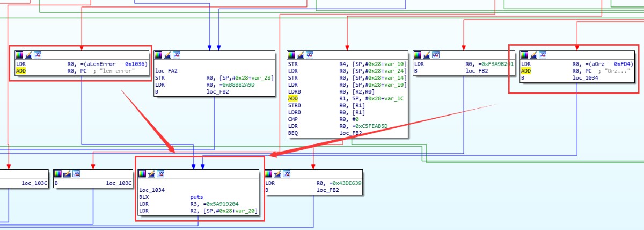Set node color on the 0x43DE639 block
Image resolution: width=644 pixels, height=230 pixels.
(x=269, y=174)
